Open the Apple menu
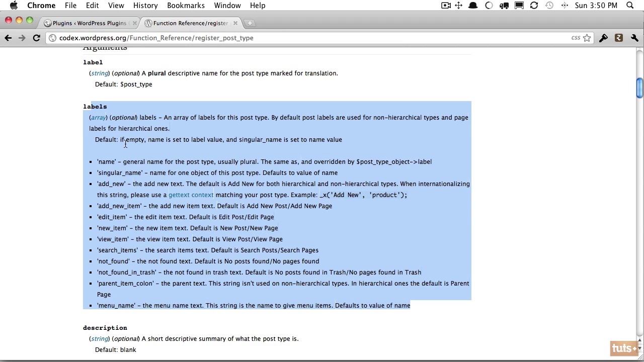The image size is (644, 362). coord(14,6)
